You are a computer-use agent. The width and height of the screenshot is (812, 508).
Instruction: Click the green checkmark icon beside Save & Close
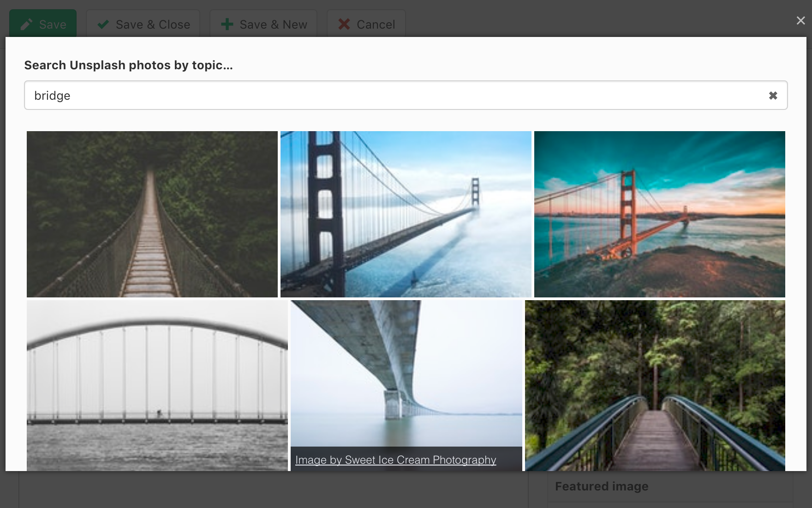tap(103, 24)
